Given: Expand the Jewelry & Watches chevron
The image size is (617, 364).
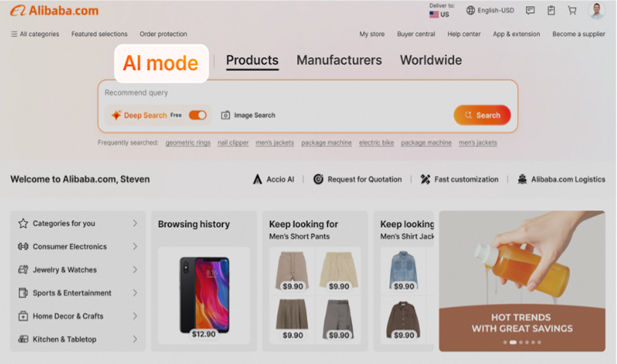Looking at the screenshot, I should (x=135, y=270).
